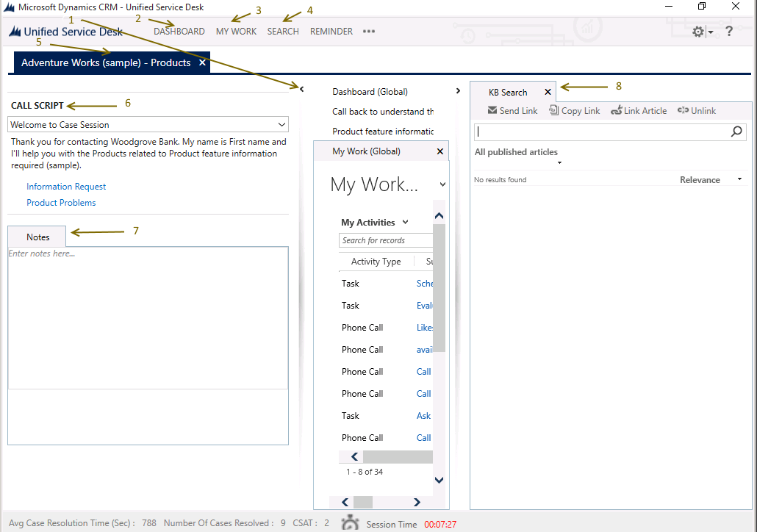Open the Product Problems script link

60,202
